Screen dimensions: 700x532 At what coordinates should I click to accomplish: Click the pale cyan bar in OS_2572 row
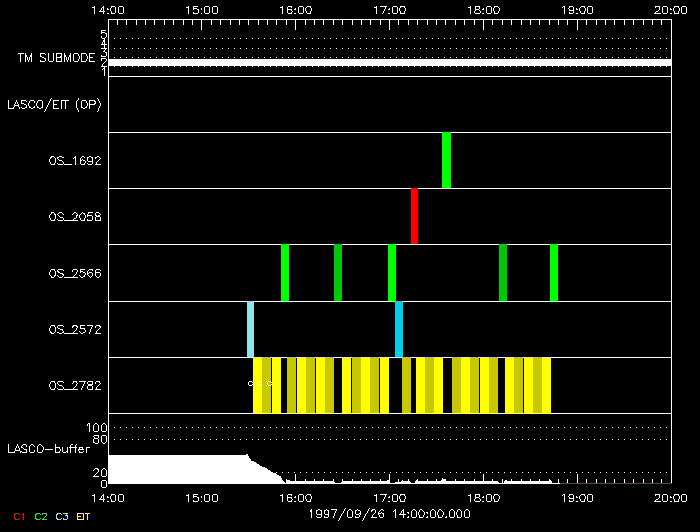click(x=250, y=329)
